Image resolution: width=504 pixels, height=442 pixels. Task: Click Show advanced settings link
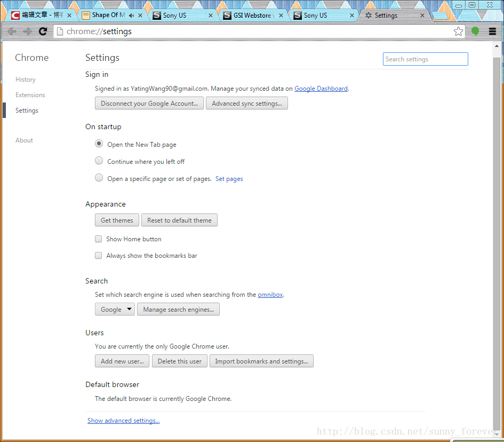(123, 421)
